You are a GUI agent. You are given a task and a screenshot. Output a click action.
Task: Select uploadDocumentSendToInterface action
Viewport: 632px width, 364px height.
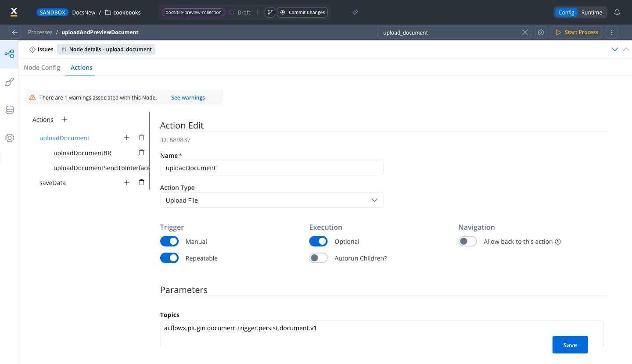[101, 168]
